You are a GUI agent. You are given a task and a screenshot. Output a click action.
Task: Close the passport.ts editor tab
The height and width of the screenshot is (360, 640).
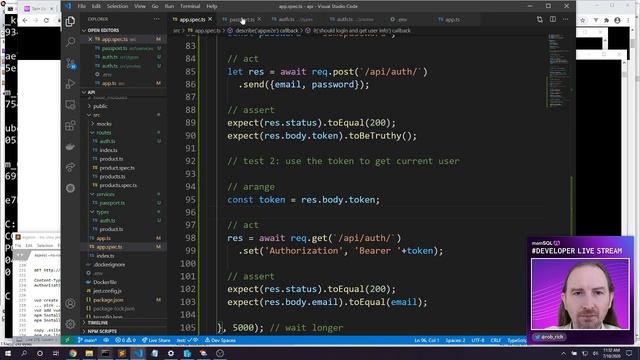tap(260, 19)
